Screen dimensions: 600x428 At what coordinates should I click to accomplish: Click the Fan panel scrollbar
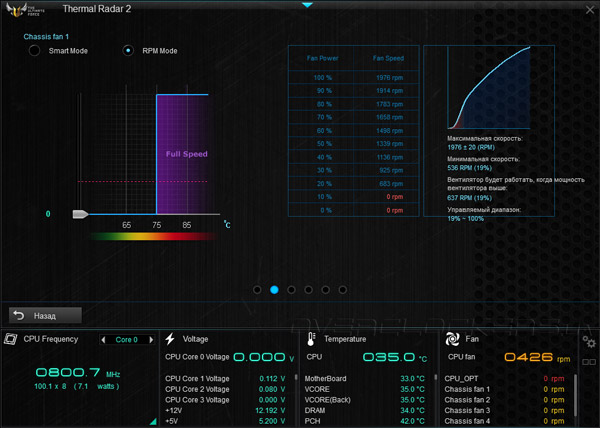click(x=575, y=395)
